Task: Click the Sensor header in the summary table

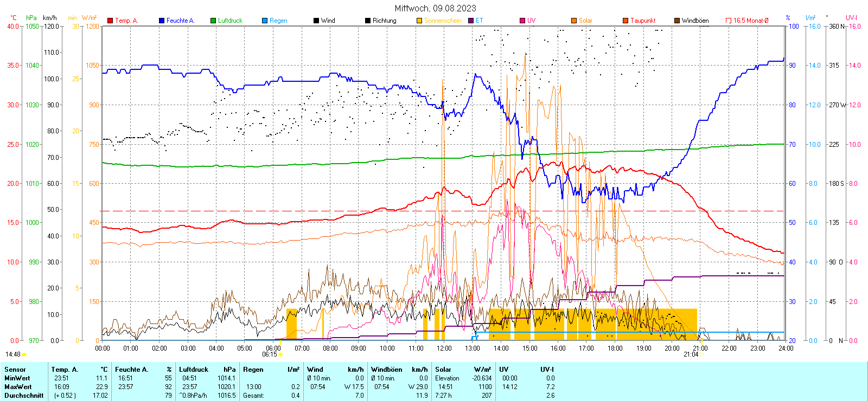Action: click(x=15, y=370)
